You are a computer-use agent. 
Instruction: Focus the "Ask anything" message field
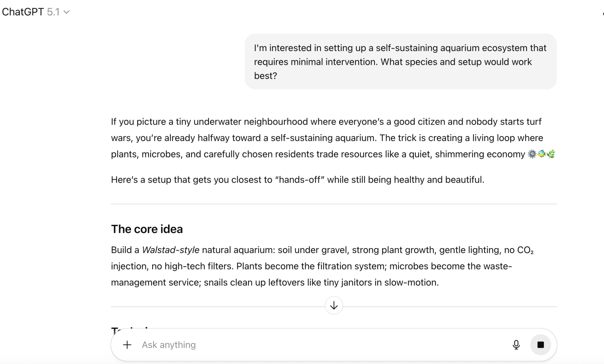[295, 345]
